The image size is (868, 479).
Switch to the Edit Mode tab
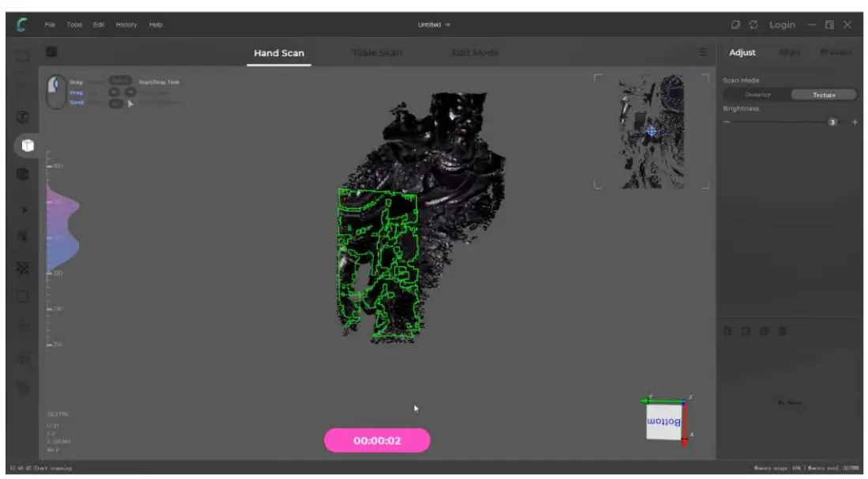pyautogui.click(x=475, y=53)
